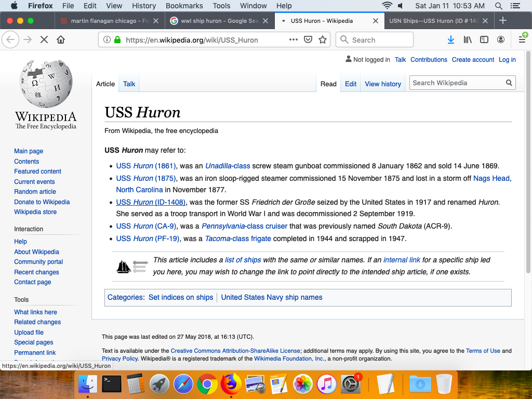The width and height of the screenshot is (532, 399).
Task: Click the Firefox home icon
Action: 61,39
